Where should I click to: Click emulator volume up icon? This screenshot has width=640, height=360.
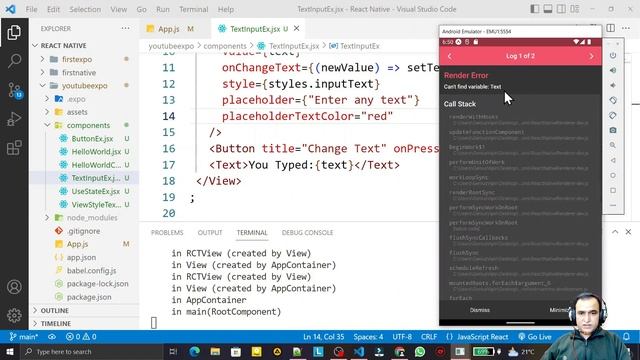coord(613,70)
